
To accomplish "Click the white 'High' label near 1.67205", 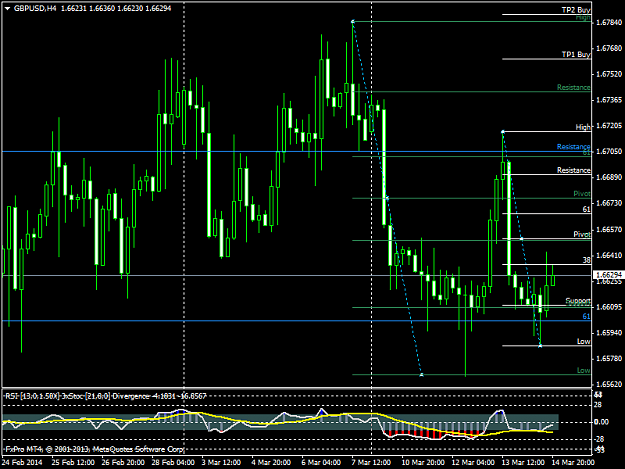I will 583,127.
